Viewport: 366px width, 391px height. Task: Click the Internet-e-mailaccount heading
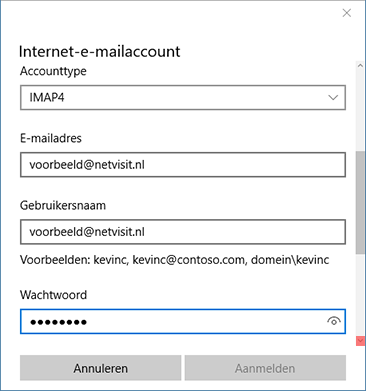pos(99,52)
